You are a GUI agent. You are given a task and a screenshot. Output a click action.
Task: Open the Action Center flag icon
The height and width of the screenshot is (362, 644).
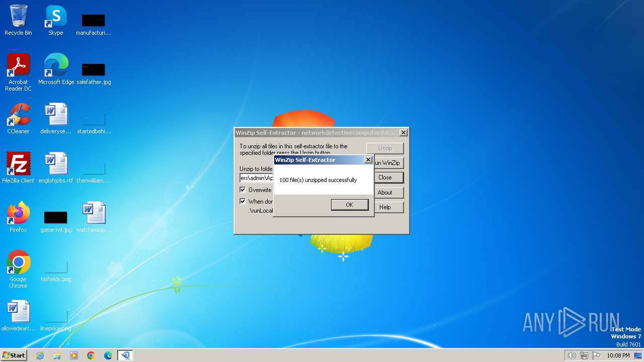597,355
